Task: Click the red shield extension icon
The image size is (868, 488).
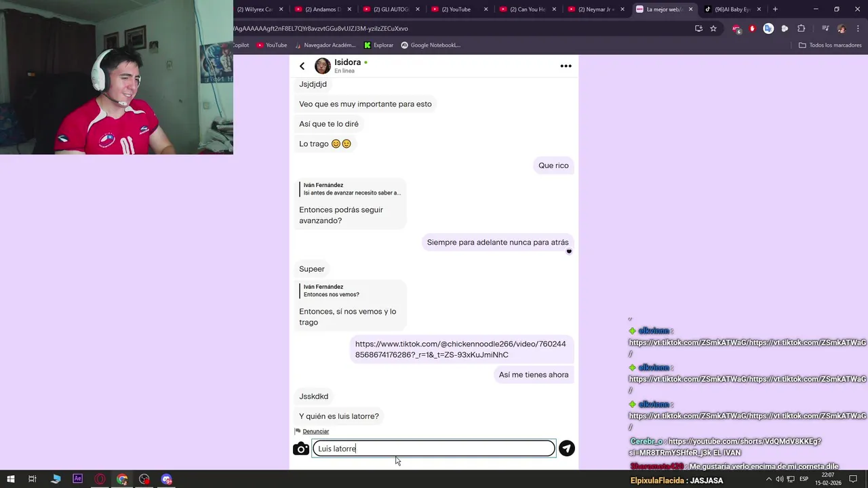Action: tap(752, 28)
